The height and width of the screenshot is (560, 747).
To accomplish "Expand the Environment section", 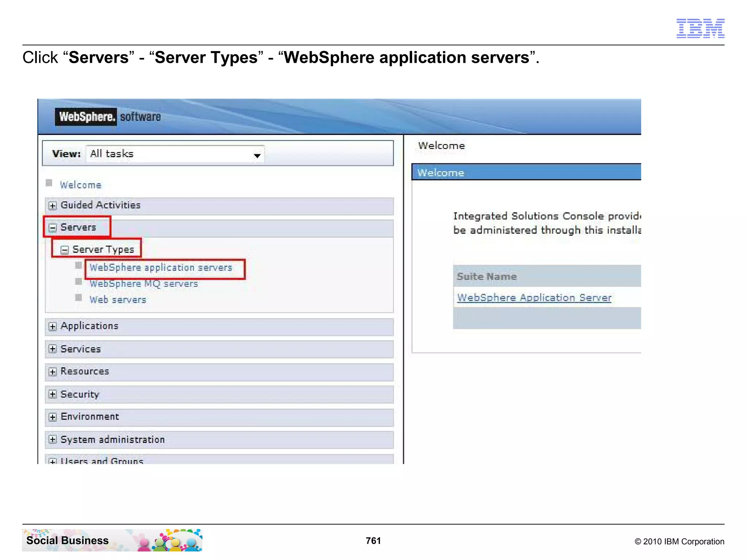I will click(53, 417).
